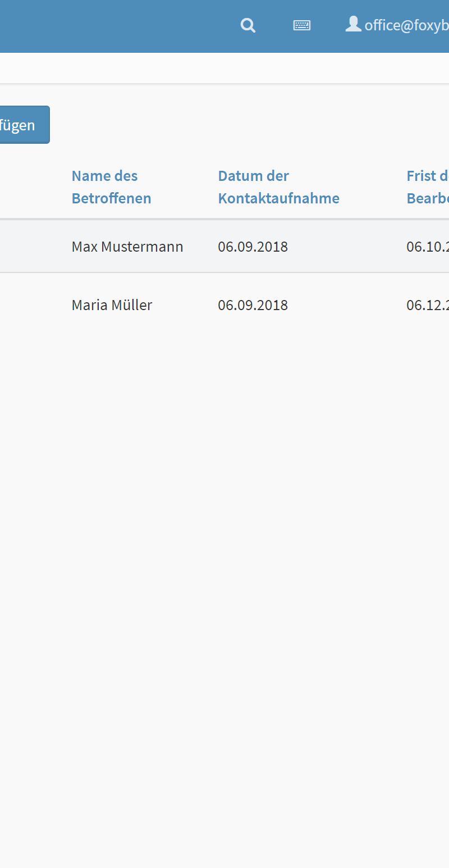
Task: Sort by the Frist column header
Action: [428, 187]
